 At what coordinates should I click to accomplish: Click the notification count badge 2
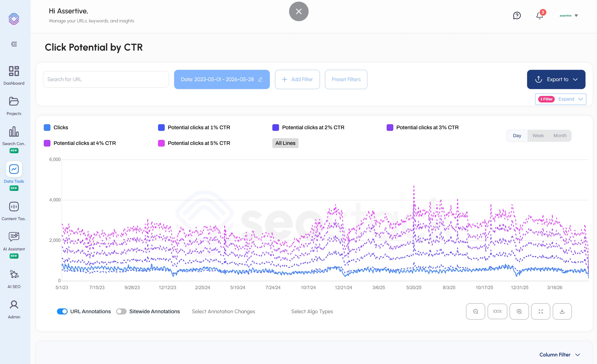click(x=543, y=12)
